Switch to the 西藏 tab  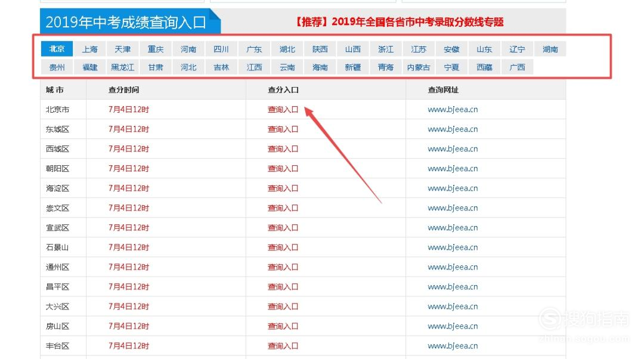click(484, 67)
